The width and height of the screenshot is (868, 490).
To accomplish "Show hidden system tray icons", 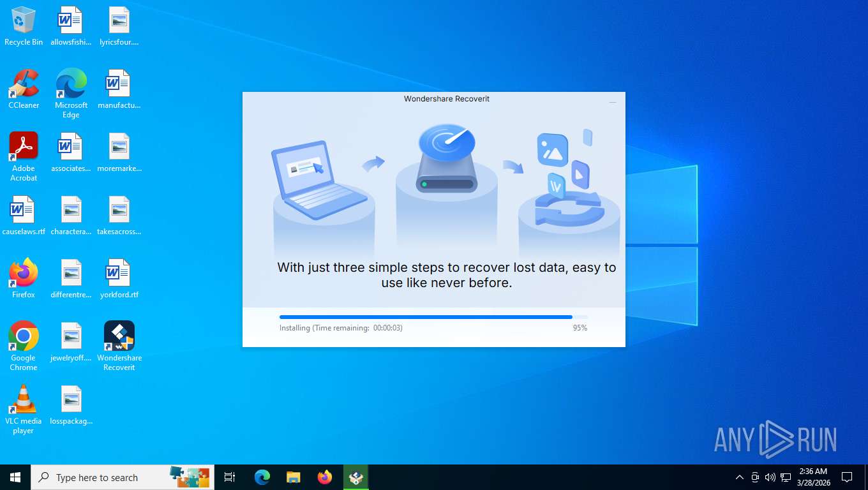I will [x=740, y=477].
